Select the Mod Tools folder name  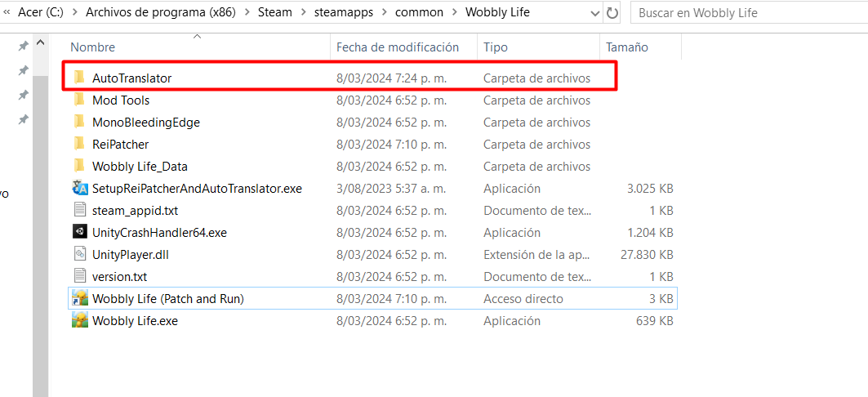(x=121, y=100)
